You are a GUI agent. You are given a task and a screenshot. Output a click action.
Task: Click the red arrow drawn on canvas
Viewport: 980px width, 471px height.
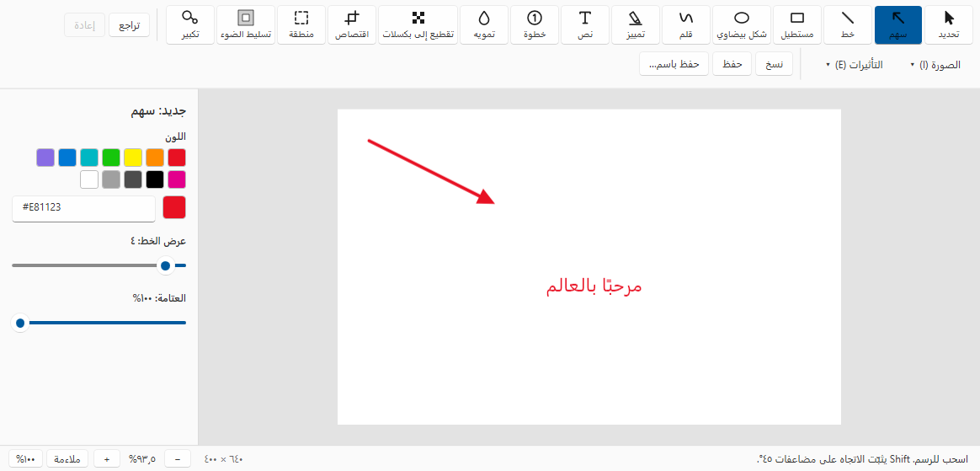point(431,172)
